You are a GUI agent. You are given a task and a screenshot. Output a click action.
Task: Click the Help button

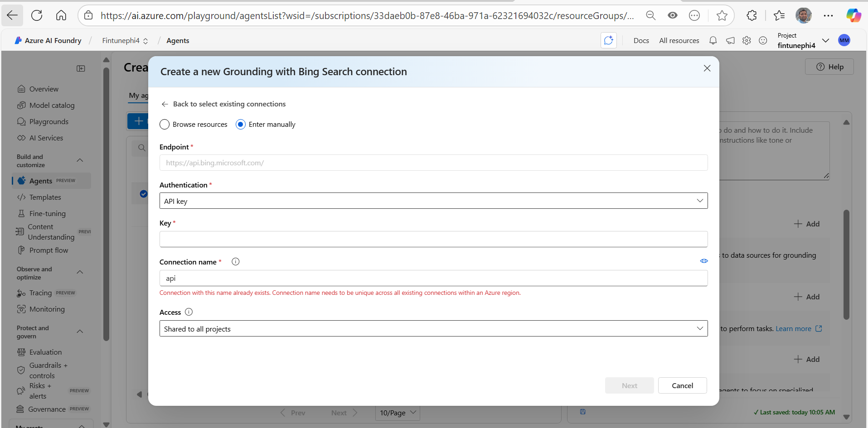(x=829, y=67)
